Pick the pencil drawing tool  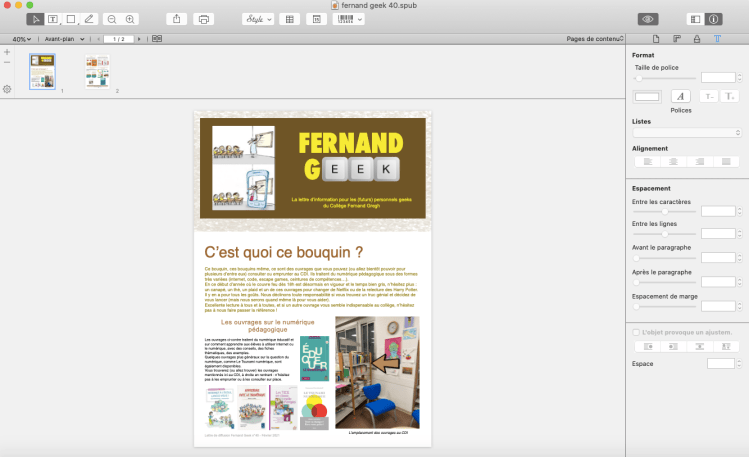coord(88,19)
